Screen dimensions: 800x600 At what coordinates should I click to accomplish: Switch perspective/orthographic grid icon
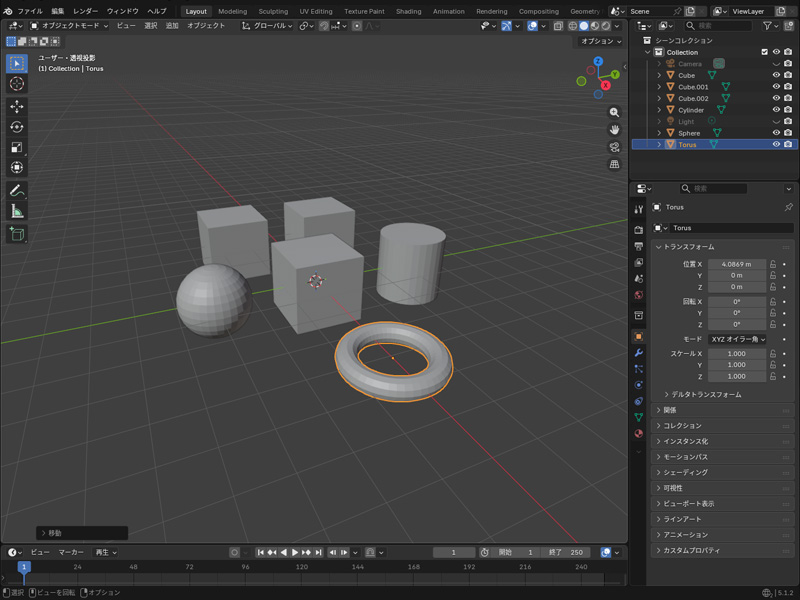tap(614, 164)
